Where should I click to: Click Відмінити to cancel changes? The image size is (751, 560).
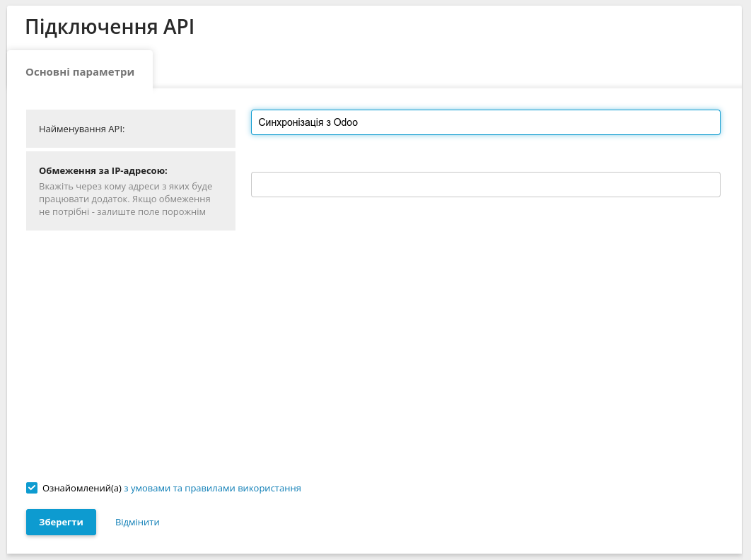point(136,522)
